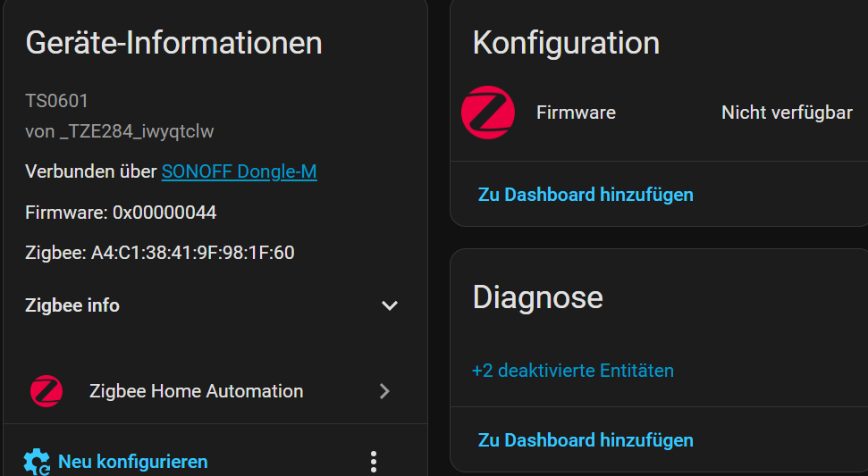Click the TS0601 model name text

pyautogui.click(x=56, y=101)
